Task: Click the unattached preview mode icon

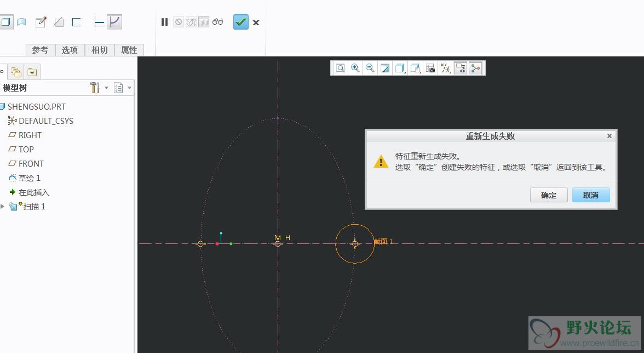Action: pos(191,22)
